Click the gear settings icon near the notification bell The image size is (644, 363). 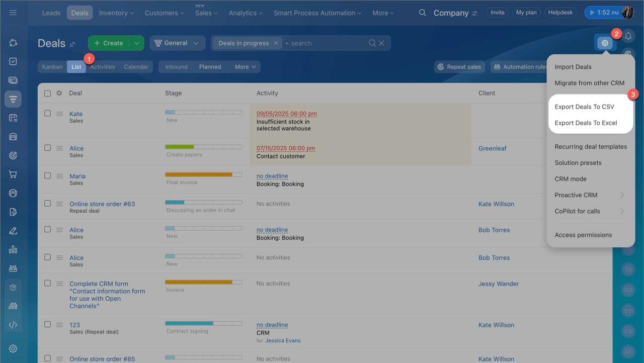(605, 43)
